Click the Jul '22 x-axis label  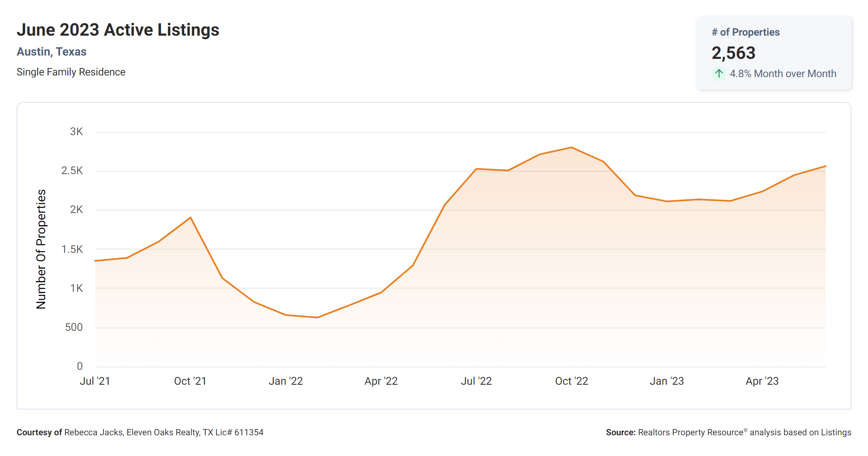click(476, 381)
